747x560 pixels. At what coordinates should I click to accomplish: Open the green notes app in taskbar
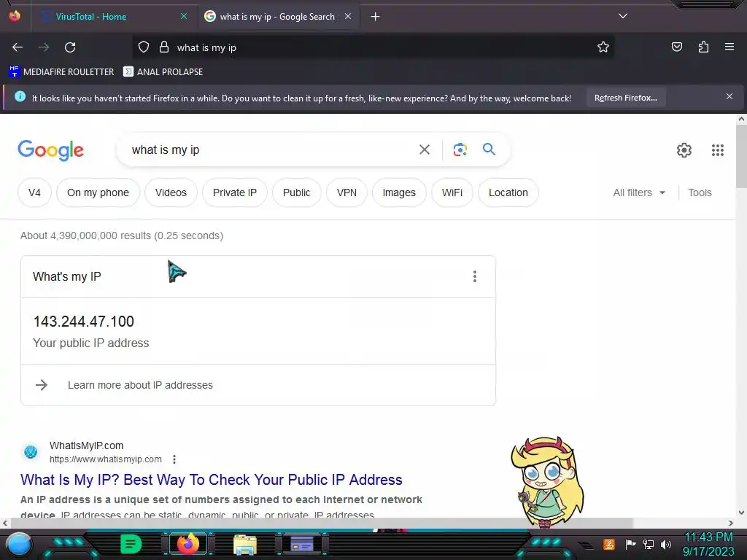click(131, 544)
